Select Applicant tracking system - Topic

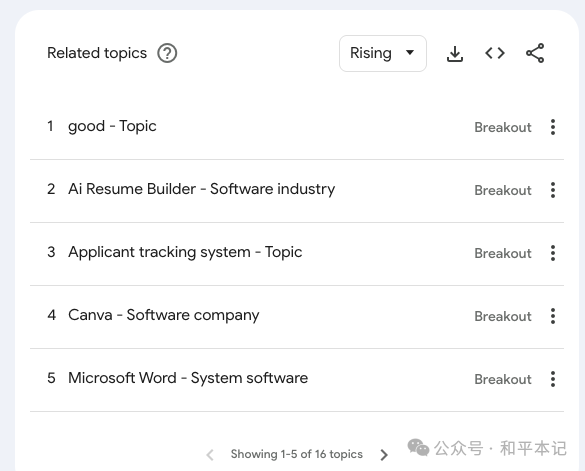pos(185,252)
